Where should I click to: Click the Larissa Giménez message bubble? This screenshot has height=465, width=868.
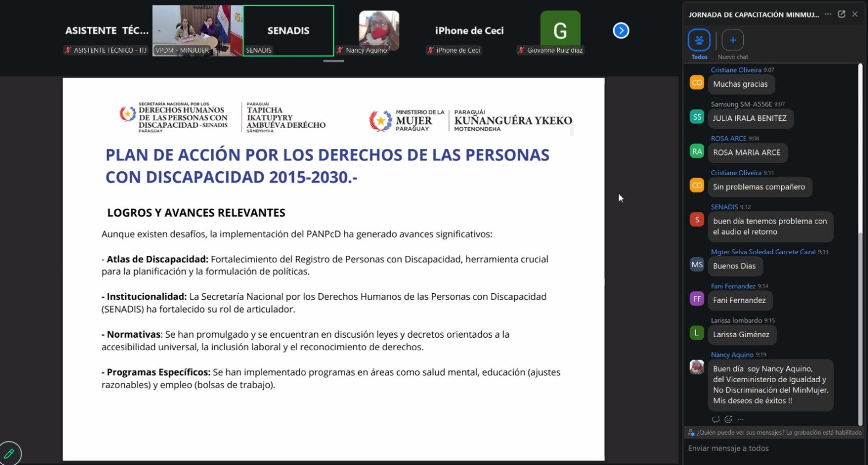point(742,334)
